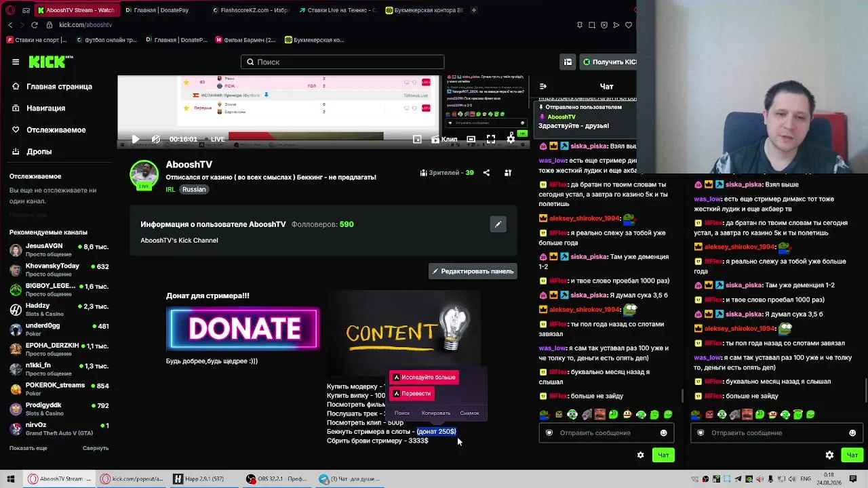The height and width of the screenshot is (488, 868).
Task: Click the Получить KICK button
Action: tap(610, 62)
